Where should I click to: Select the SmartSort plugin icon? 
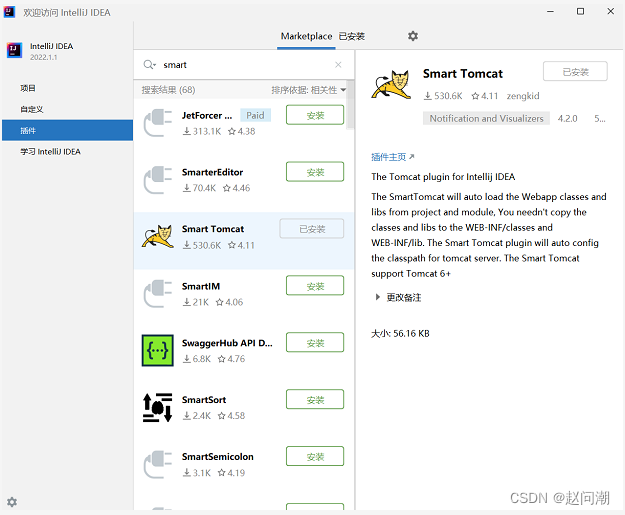(158, 407)
